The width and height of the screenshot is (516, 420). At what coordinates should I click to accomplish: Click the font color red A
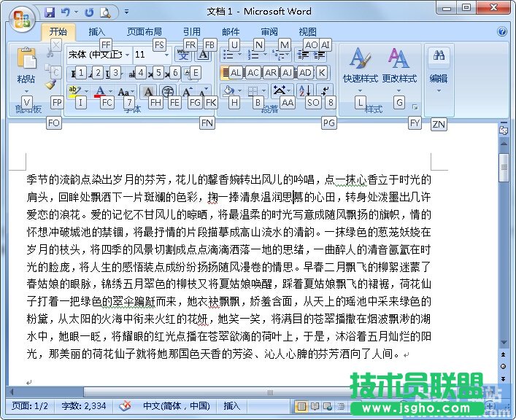click(99, 91)
